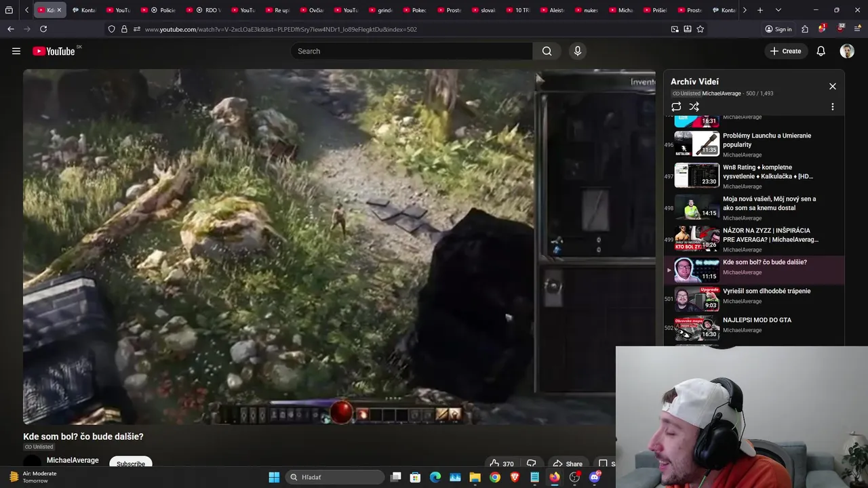The width and height of the screenshot is (868, 488).
Task: Launch Google Chrome from the taskbar
Action: pyautogui.click(x=495, y=477)
